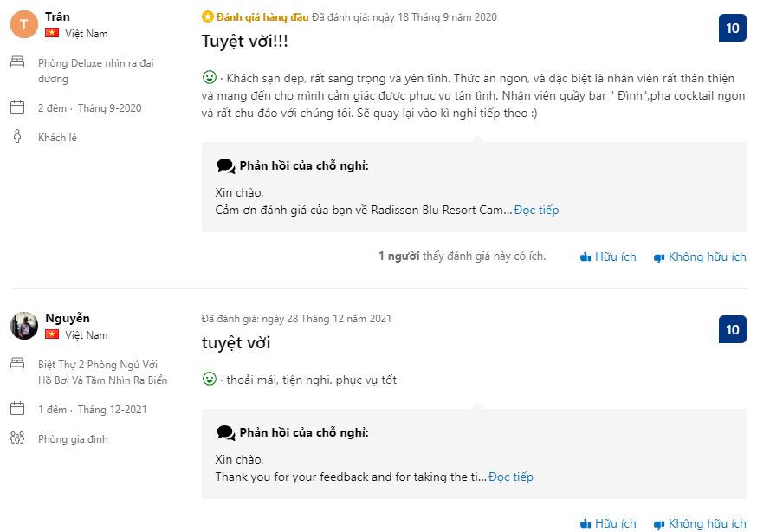Click Nguyễn's profile photo avatar

click(23, 326)
